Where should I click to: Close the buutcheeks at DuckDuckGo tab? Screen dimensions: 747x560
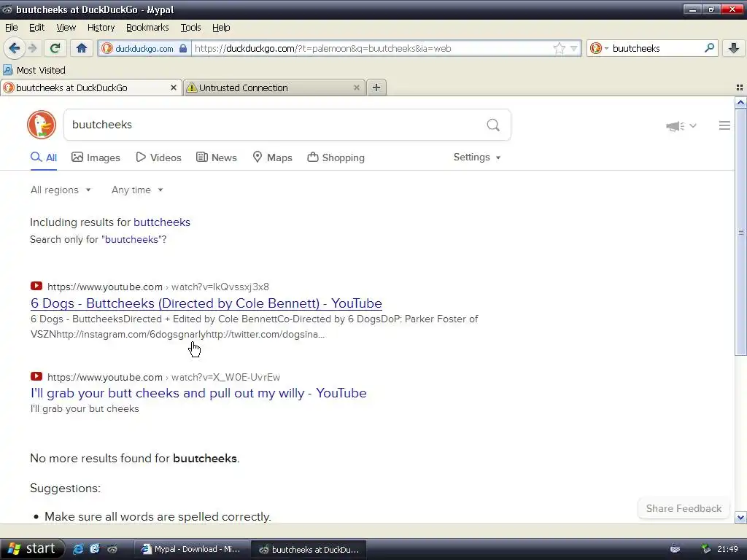(x=174, y=87)
